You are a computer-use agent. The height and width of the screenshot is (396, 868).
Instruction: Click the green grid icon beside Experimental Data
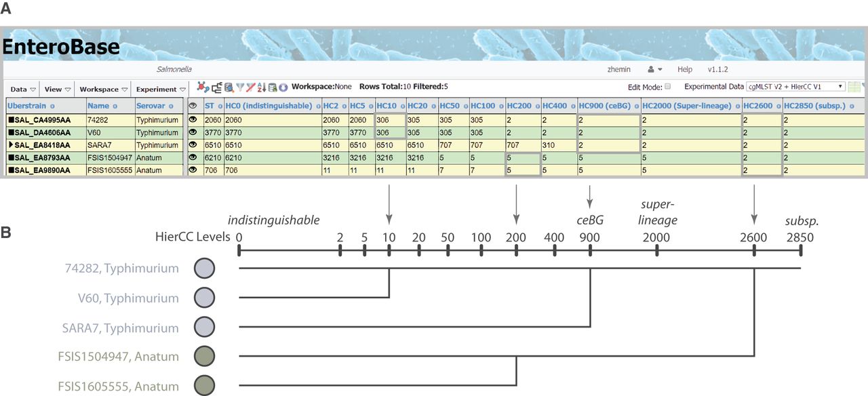(x=855, y=87)
